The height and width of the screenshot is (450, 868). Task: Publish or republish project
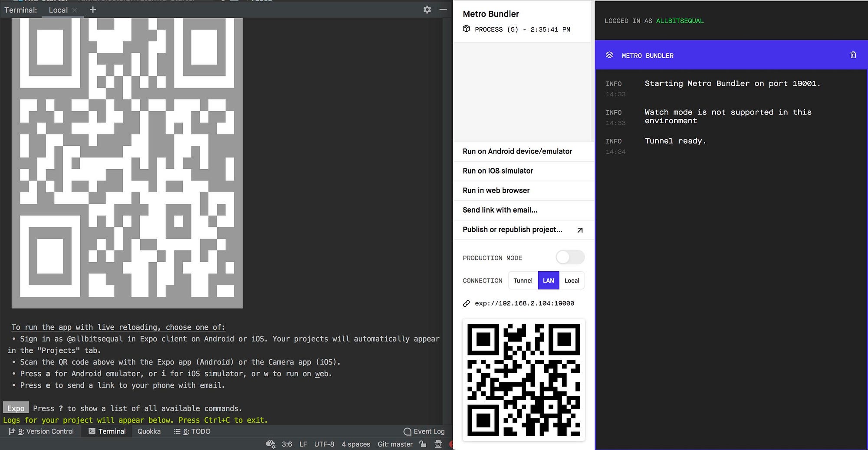point(523,230)
